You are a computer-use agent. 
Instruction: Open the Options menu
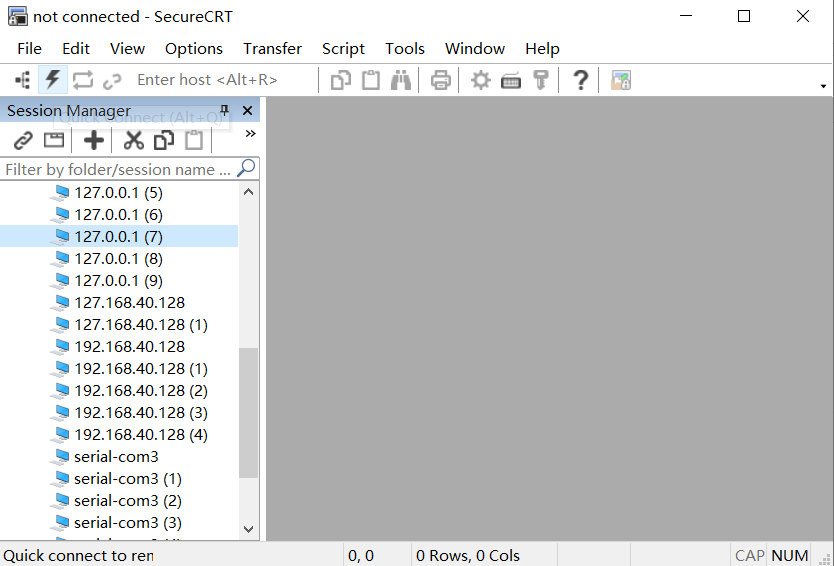pos(194,48)
